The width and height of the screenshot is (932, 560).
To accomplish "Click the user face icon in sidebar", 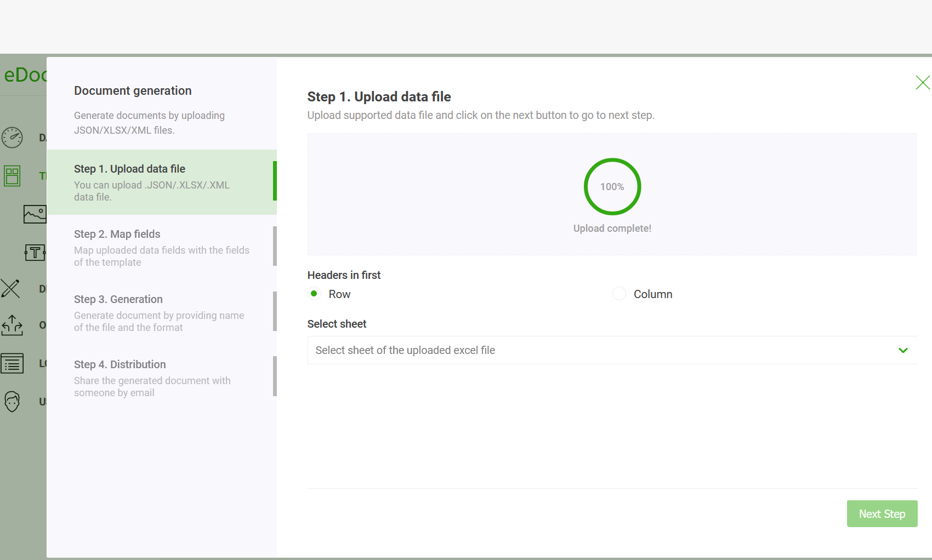I will point(12,402).
